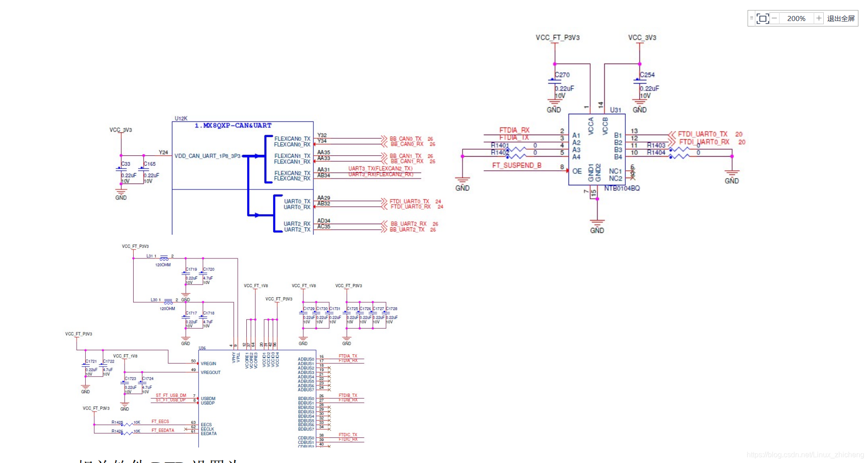The image size is (868, 463).
Task: Click the fit-to-screen frame icon
Action: coord(763,18)
